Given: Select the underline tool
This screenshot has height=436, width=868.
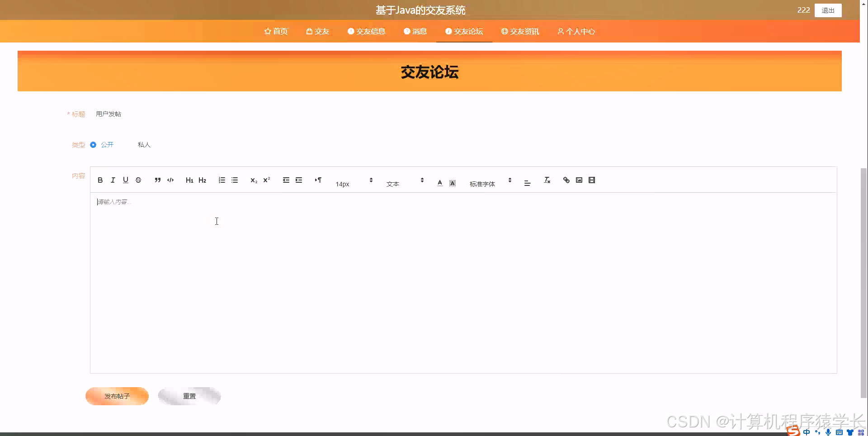Looking at the screenshot, I should click(125, 180).
